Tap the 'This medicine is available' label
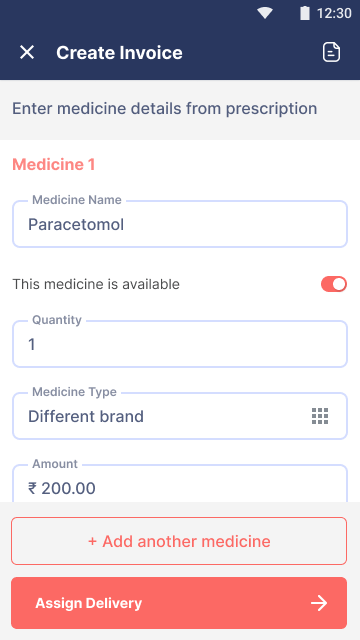360x640 pixels. tap(96, 284)
